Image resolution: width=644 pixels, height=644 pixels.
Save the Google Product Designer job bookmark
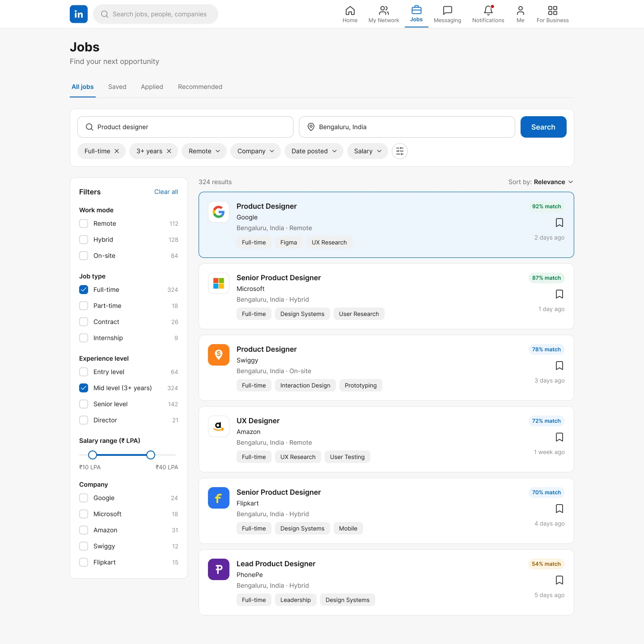559,223
